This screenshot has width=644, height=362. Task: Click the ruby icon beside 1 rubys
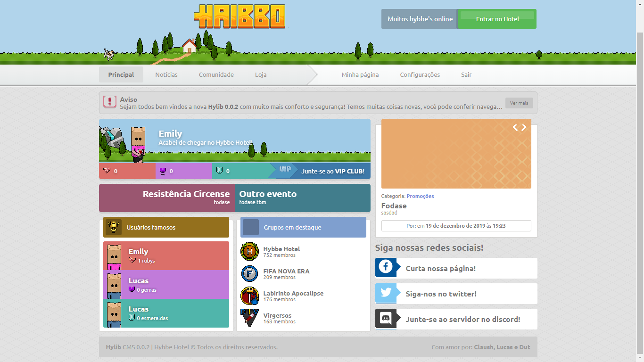click(132, 260)
